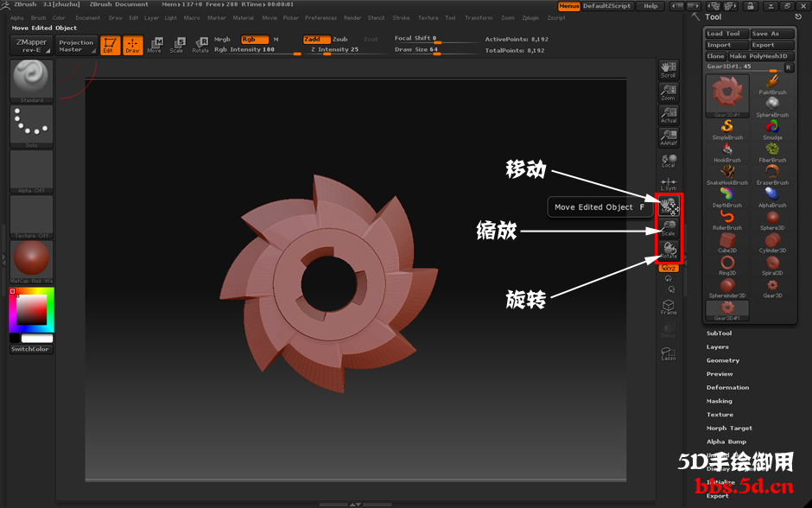Screen dimensions: 812x508
Task: Select the Ring3D primitive
Action: point(727,265)
